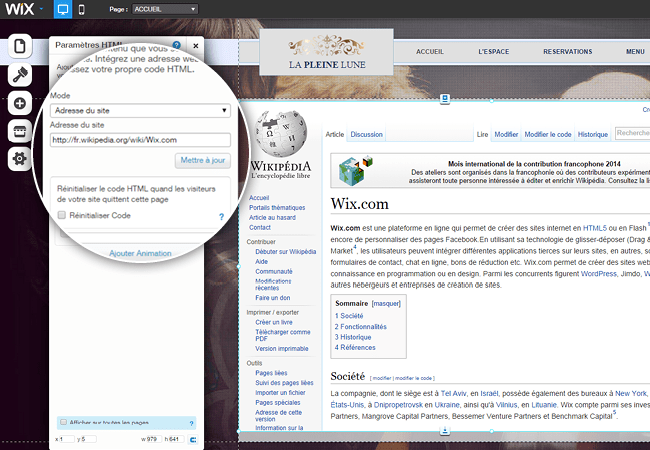650x450 pixels.
Task: Click the Wix logo in the top bar
Action: click(x=19, y=9)
